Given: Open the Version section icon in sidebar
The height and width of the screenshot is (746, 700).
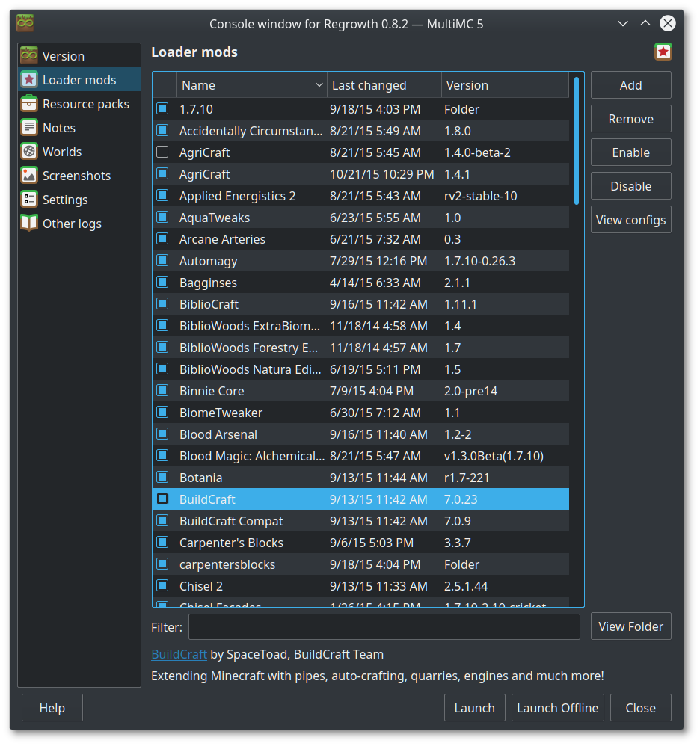Looking at the screenshot, I should [28, 55].
